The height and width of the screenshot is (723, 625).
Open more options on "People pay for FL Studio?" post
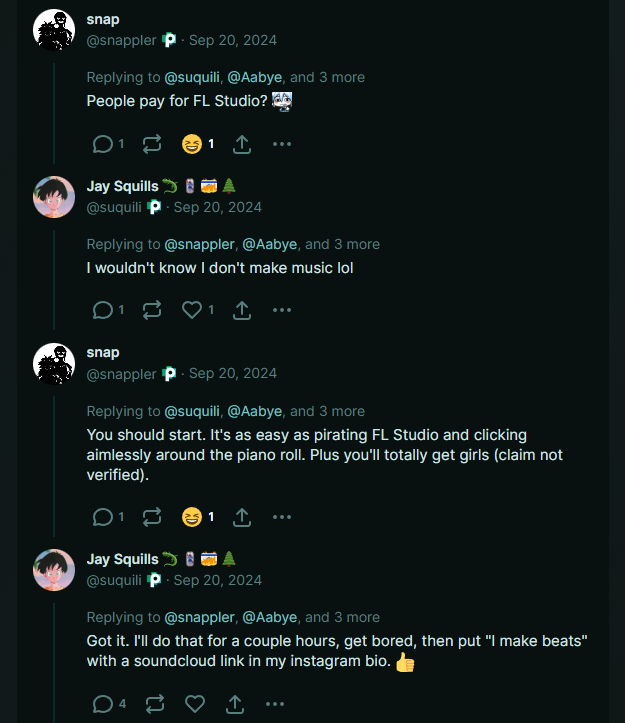click(x=282, y=144)
